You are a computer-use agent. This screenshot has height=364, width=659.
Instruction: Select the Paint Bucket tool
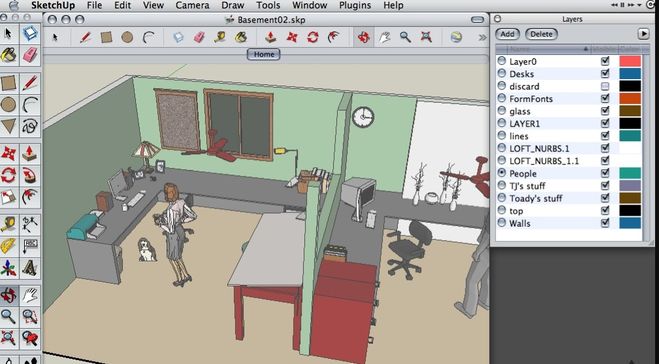[9, 55]
